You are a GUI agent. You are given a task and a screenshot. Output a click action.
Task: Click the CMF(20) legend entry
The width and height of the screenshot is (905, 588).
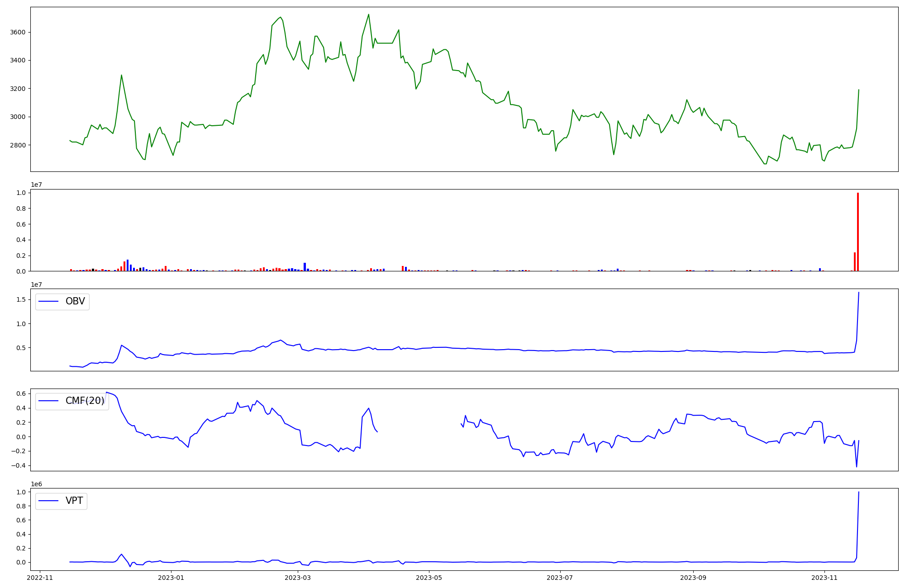pyautogui.click(x=85, y=401)
